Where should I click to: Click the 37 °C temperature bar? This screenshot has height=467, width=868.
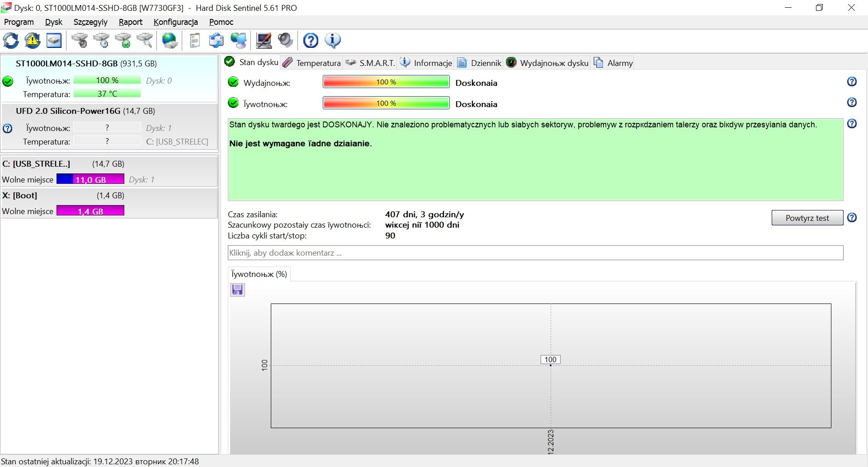107,94
